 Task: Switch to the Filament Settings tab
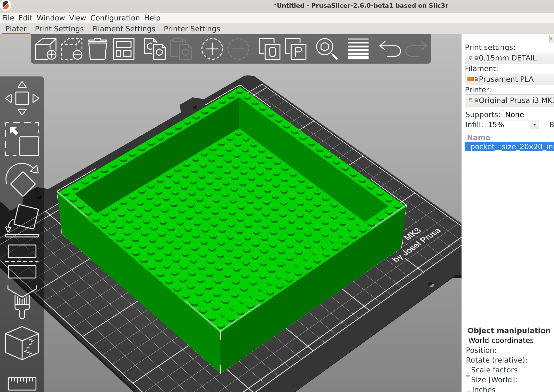124,29
